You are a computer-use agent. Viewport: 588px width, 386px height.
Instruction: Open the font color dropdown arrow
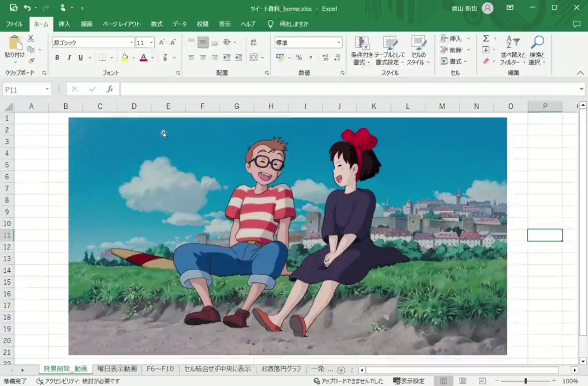click(152, 58)
